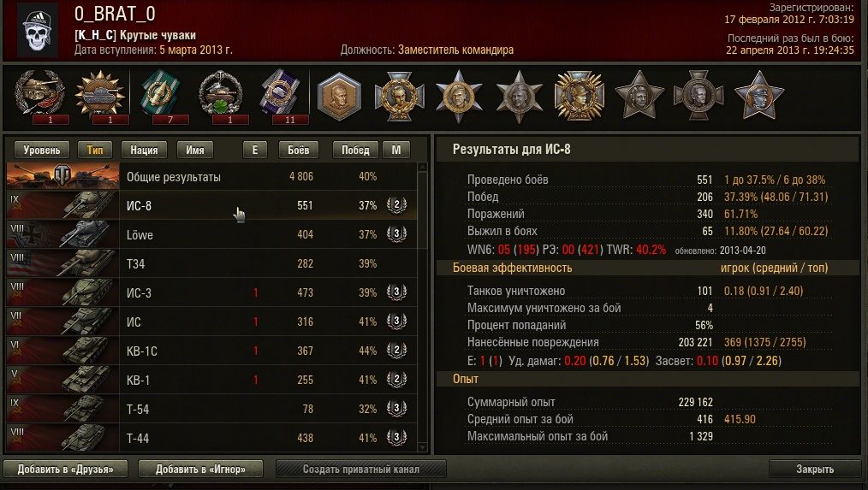
Task: Sort the list by Нация
Action: 144,150
